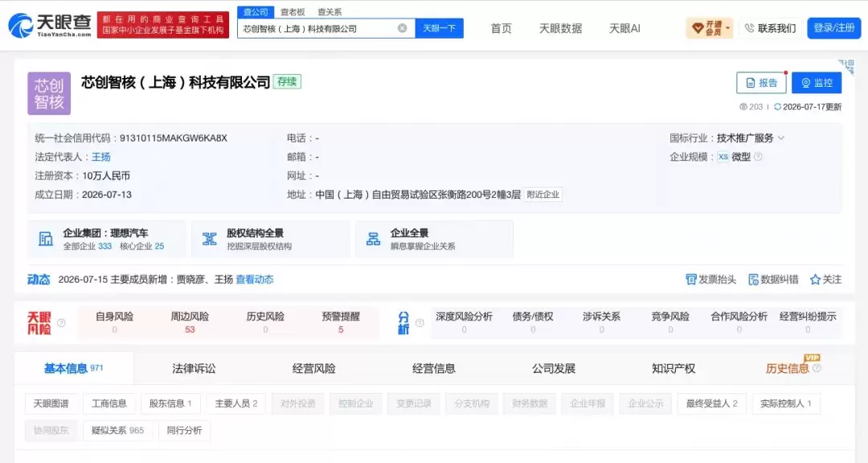Click the 主要人员 2 sub-tab
868x463 pixels.
(235, 404)
